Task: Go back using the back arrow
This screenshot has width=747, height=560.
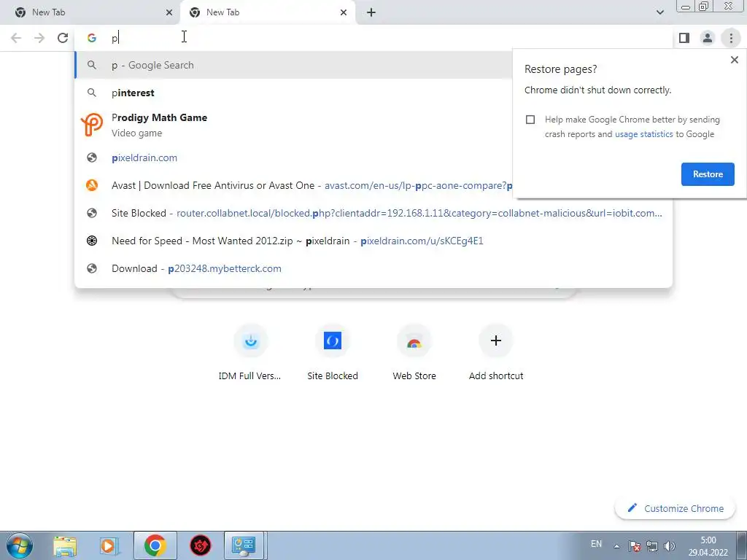Action: 16,38
